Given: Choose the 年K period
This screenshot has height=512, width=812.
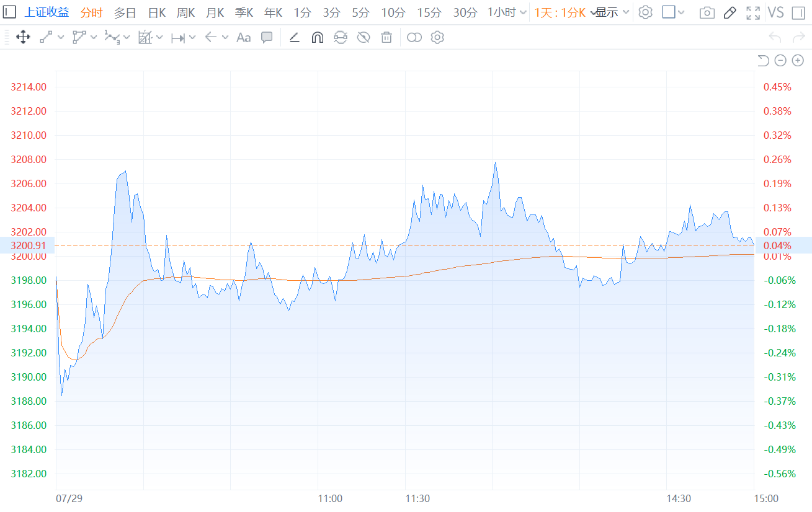Looking at the screenshot, I should click(x=273, y=12).
